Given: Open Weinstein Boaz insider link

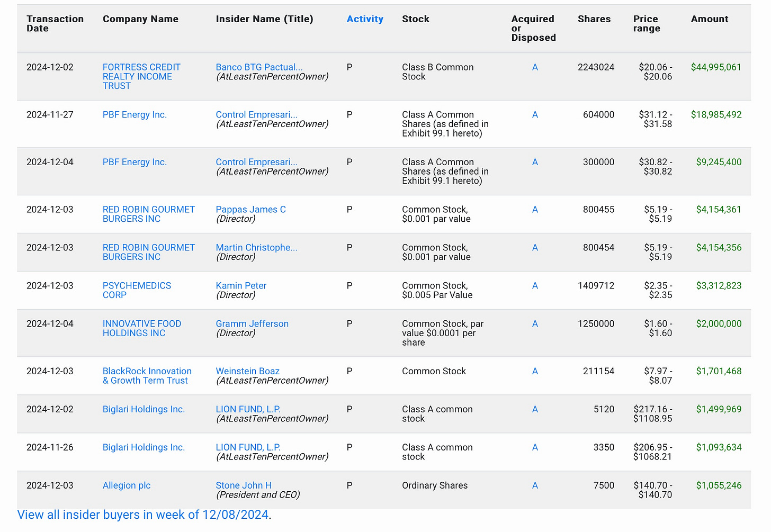Looking at the screenshot, I should (x=248, y=372).
